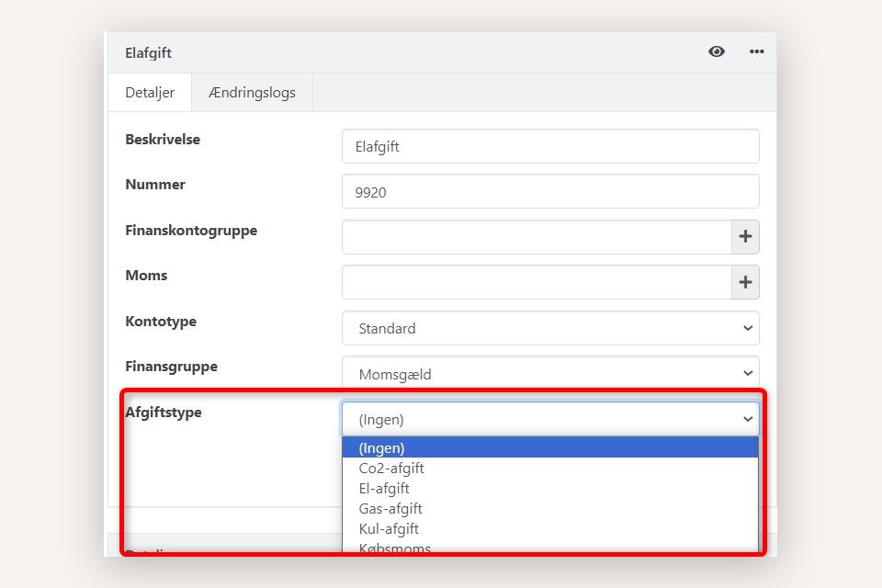Collapse the Afgiftstype dropdown
Viewport: 882px width, 588px height.
tap(550, 420)
